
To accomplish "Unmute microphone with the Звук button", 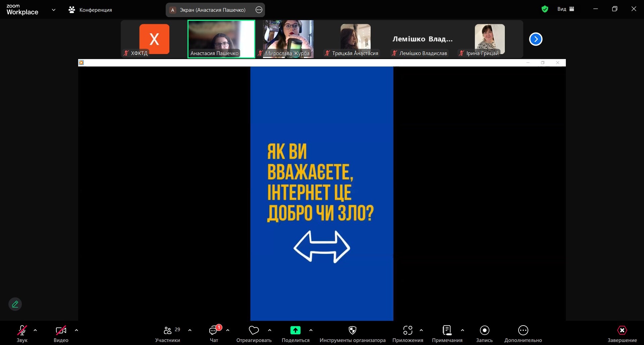I will pos(22,331).
